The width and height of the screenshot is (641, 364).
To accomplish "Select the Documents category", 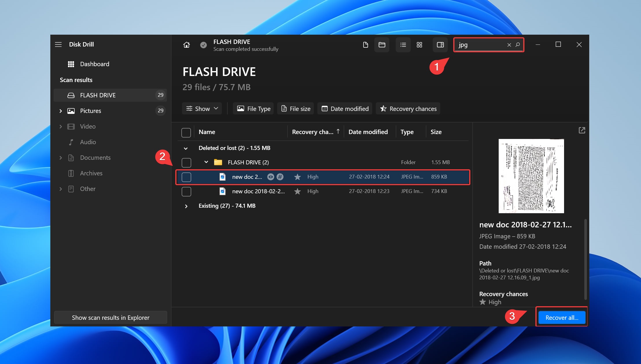I will point(110,158).
